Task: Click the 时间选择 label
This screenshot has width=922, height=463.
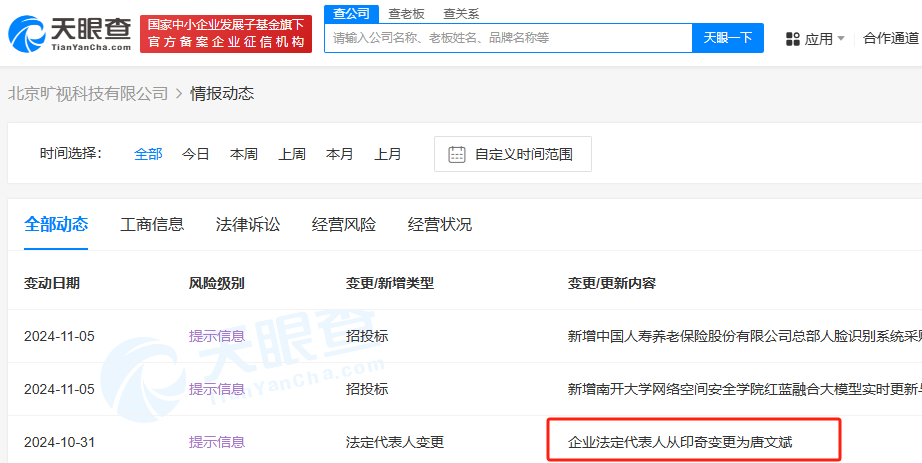Action: tap(71, 154)
